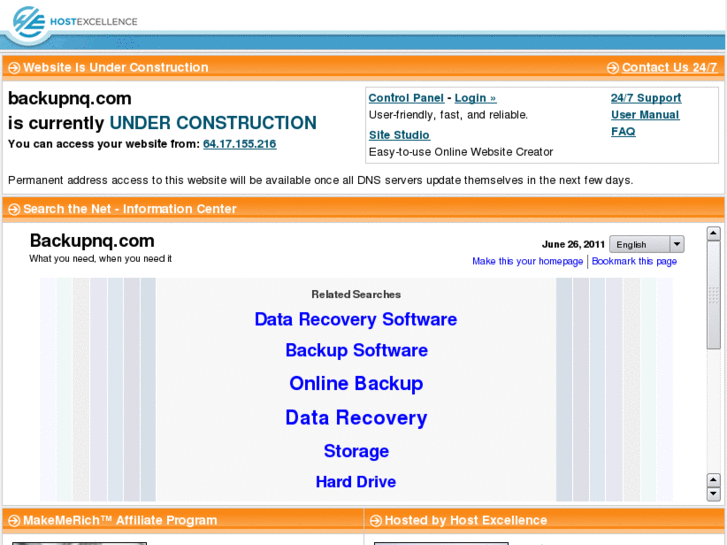This screenshot has width=727, height=545.
Task: Visit the IP address 64.17.155.216 link
Action: 240,144
